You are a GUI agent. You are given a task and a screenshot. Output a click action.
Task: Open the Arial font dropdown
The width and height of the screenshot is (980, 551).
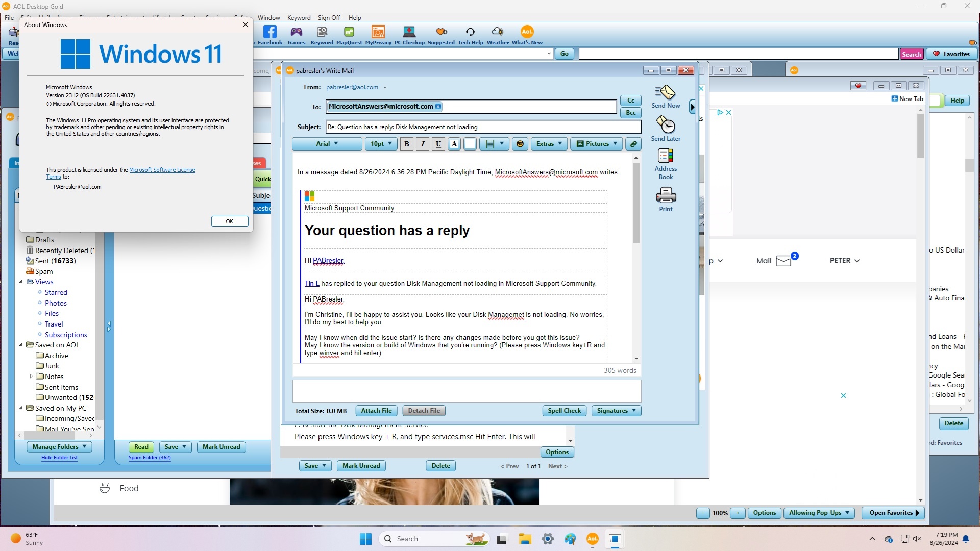tap(327, 144)
